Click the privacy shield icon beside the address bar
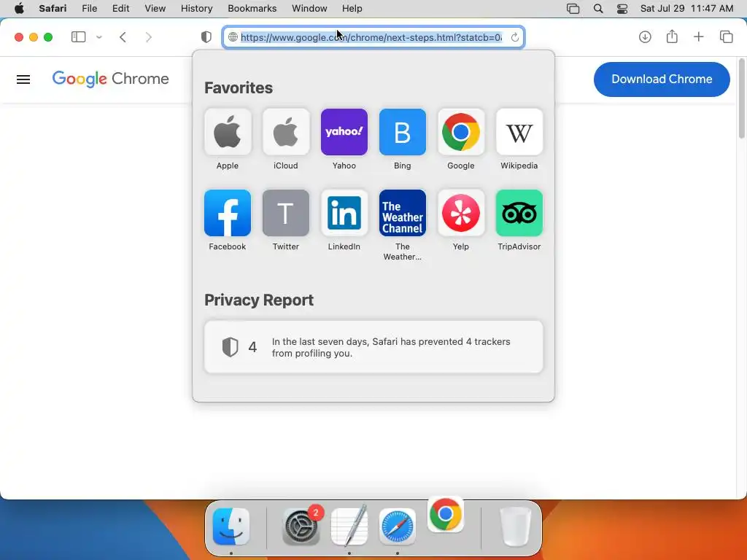Viewport: 747px width, 560px height. coord(206,37)
